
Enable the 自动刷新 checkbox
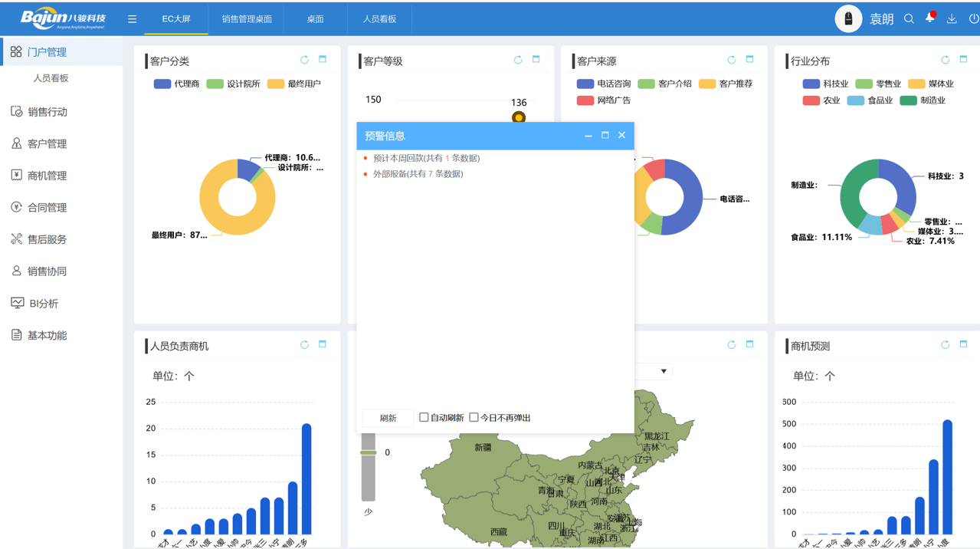[424, 417]
